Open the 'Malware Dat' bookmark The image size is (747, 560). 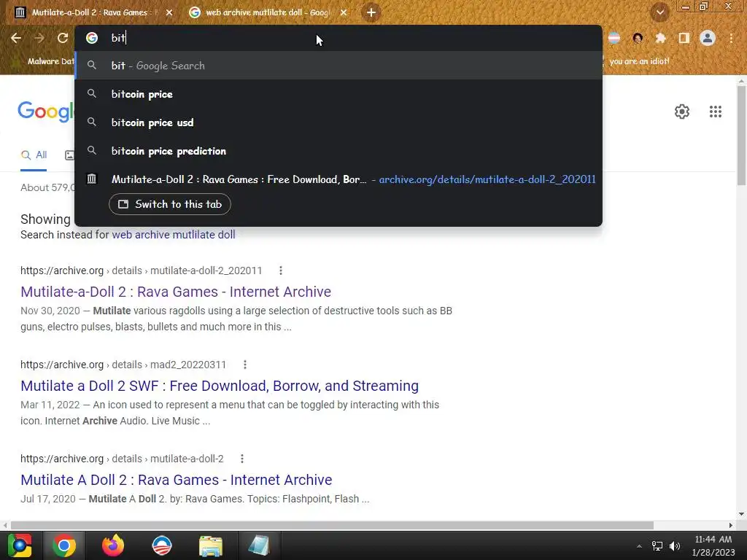pos(50,61)
